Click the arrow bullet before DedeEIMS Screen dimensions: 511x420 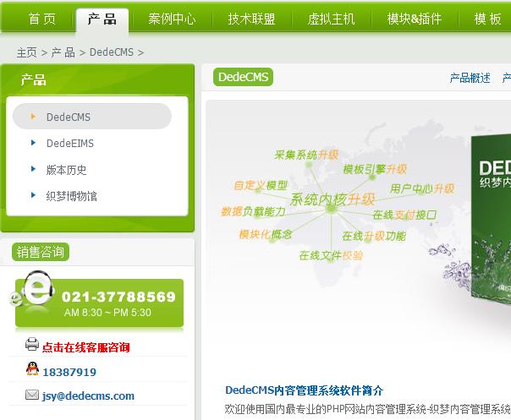tap(33, 143)
